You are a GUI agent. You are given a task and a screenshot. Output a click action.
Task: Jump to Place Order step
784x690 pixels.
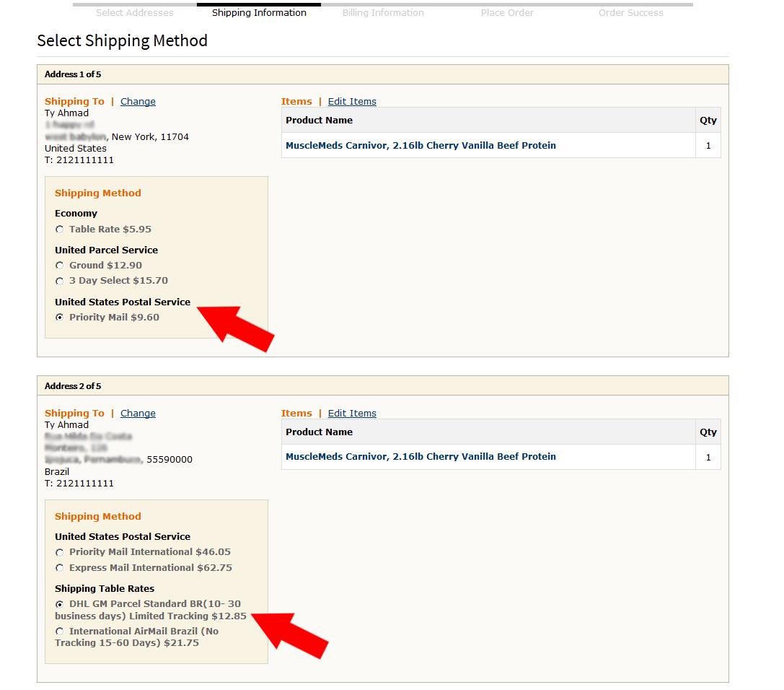click(x=507, y=13)
